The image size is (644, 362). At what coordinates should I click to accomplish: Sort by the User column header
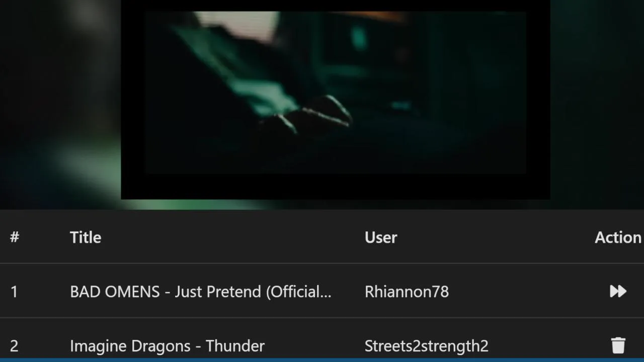coord(381,237)
